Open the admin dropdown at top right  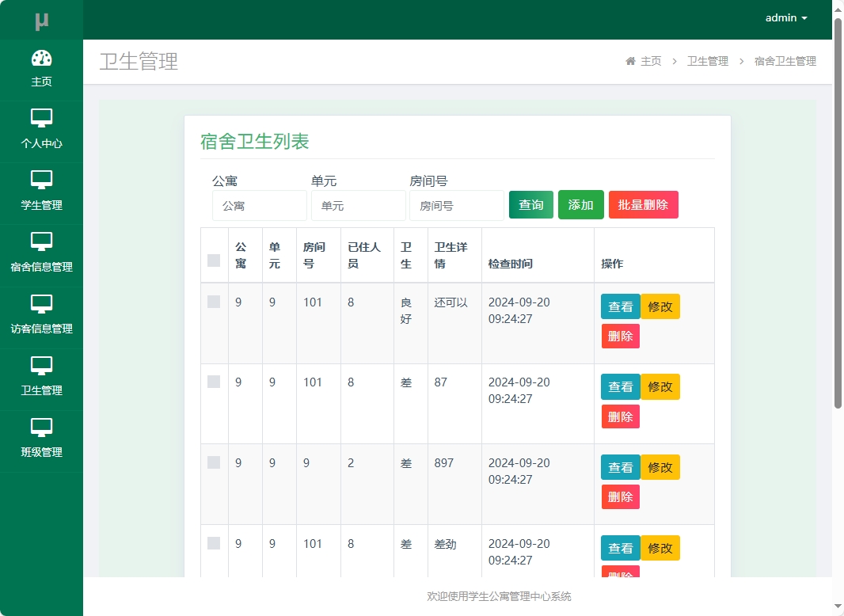pos(786,17)
